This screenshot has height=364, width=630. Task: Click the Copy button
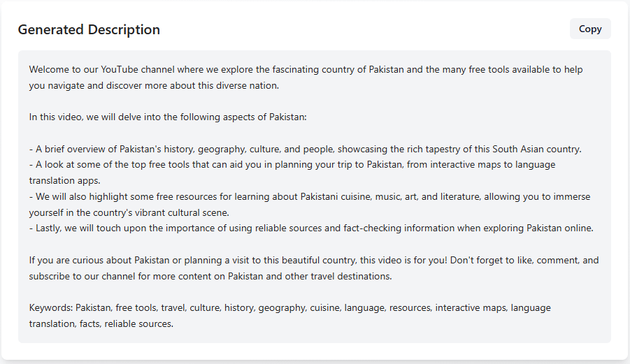[590, 29]
